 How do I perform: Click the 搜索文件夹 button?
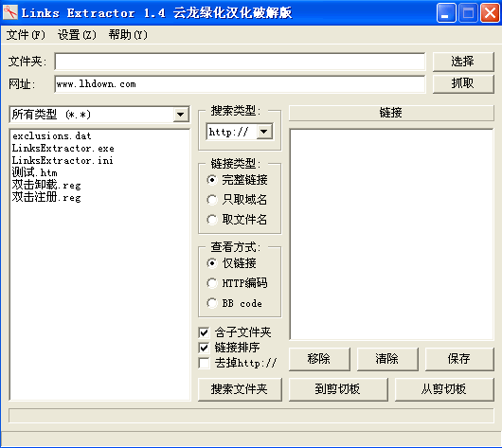[x=240, y=389]
